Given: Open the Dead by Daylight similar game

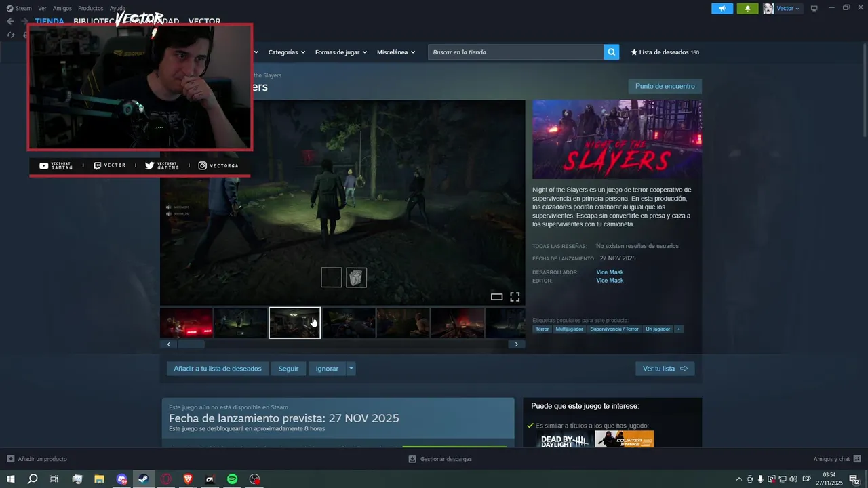Looking at the screenshot, I should (x=564, y=440).
